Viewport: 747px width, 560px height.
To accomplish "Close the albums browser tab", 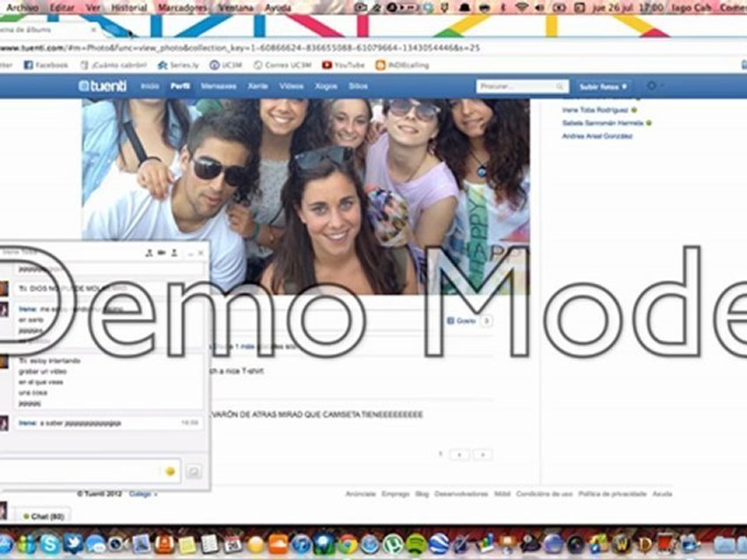I will tap(94, 30).
